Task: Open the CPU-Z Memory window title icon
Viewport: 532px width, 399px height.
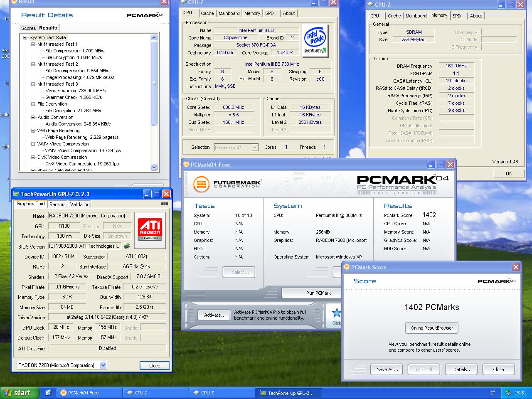Action: pos(370,5)
